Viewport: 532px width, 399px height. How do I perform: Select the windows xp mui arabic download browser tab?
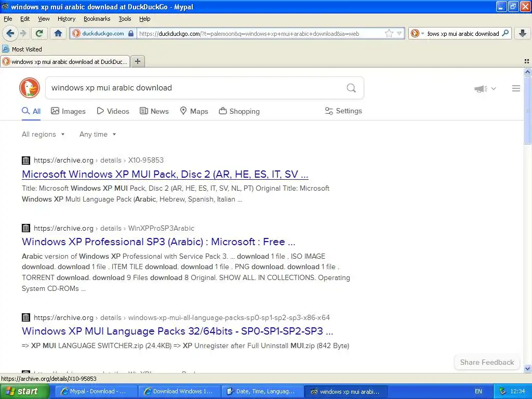[x=65, y=62]
